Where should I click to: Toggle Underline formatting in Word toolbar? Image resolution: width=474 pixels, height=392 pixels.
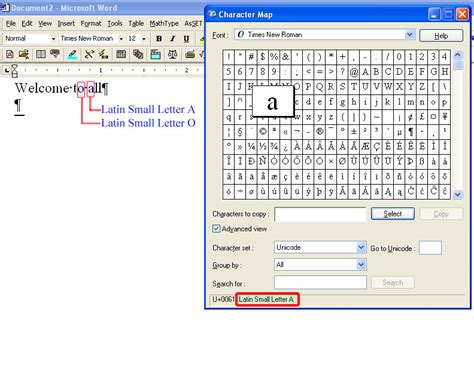click(x=186, y=39)
